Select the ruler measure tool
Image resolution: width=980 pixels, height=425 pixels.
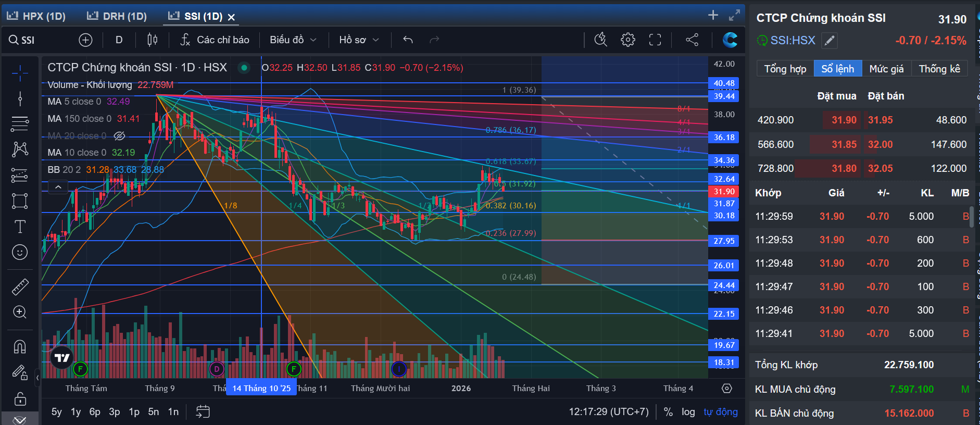[x=20, y=286]
